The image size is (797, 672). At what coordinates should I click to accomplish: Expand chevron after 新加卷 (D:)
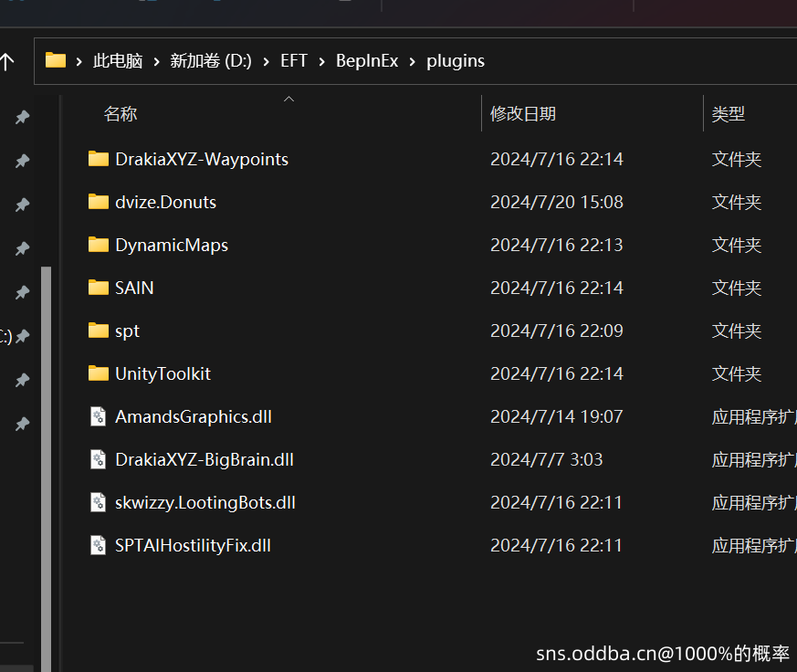(267, 62)
